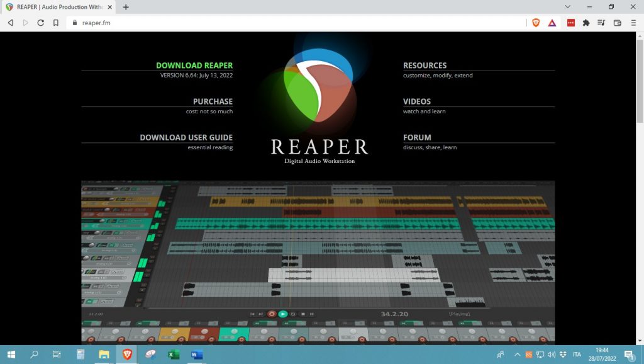Click the go-to-start transport icon
Screen dimensions: 644x364
[253, 314]
